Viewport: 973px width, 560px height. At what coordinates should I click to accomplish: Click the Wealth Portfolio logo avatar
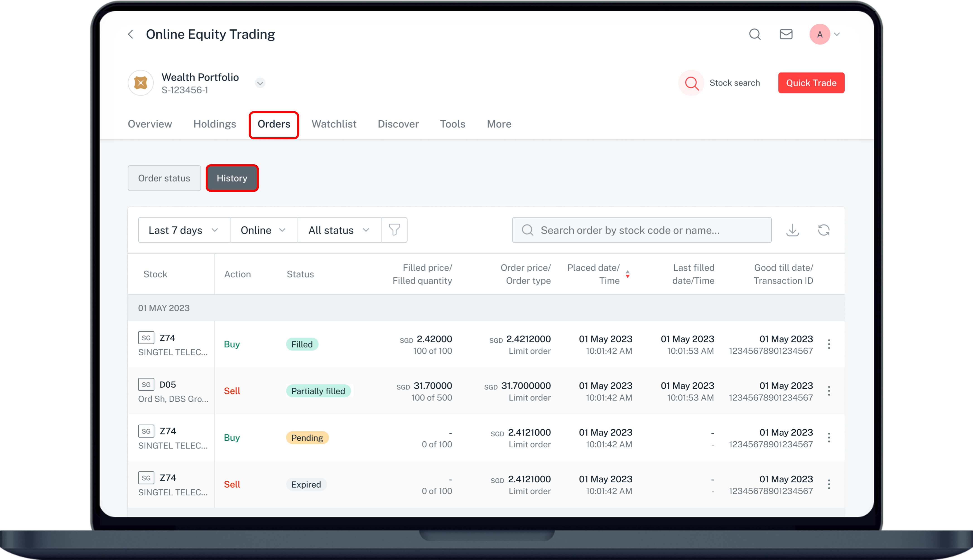[x=141, y=83]
